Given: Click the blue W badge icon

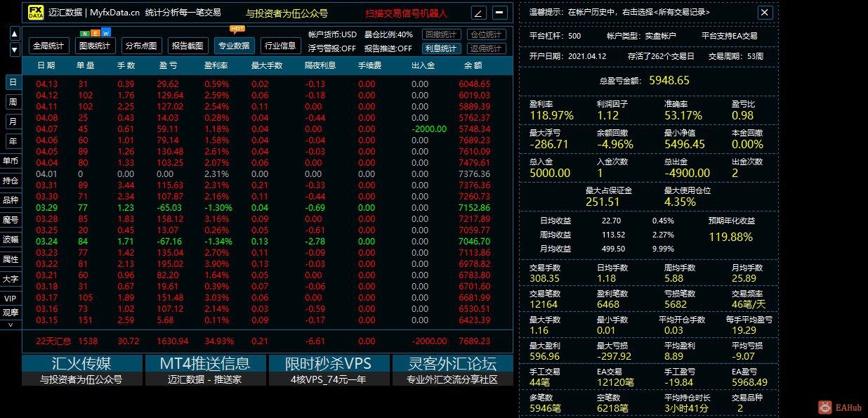Looking at the screenshot, I should (105, 34).
